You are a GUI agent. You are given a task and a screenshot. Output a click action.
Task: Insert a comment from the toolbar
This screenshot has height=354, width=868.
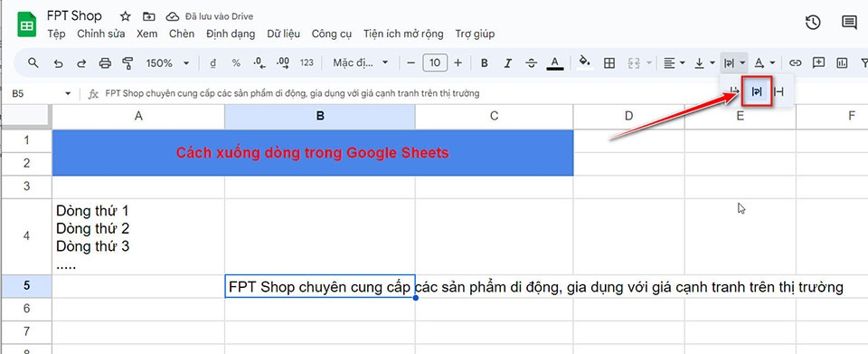(818, 63)
